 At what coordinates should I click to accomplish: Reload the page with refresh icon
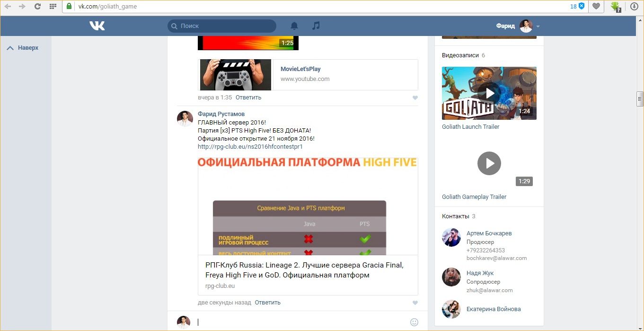tap(37, 7)
